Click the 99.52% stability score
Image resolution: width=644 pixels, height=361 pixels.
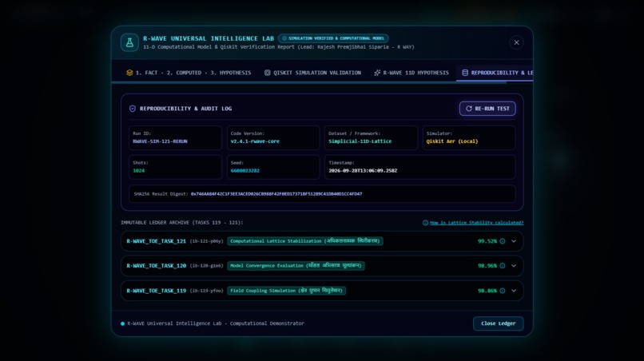click(487, 241)
